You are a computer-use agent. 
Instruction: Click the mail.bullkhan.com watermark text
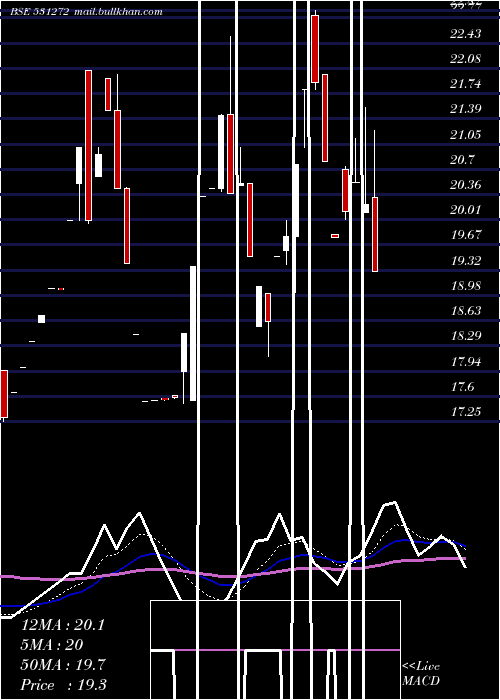tap(118, 12)
